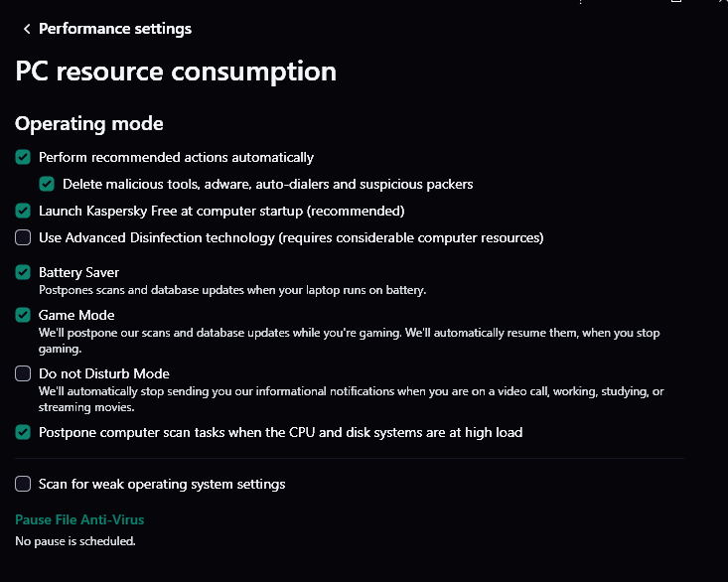Click the Battery Saver label text
The width and height of the screenshot is (728, 582).
tap(78, 272)
